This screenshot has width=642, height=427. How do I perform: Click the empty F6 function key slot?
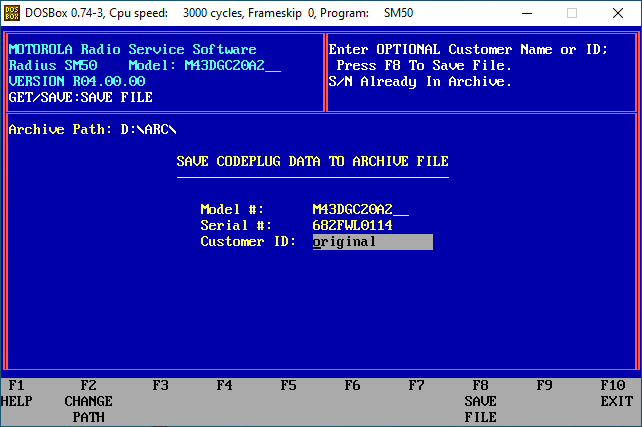pyautogui.click(x=352, y=385)
